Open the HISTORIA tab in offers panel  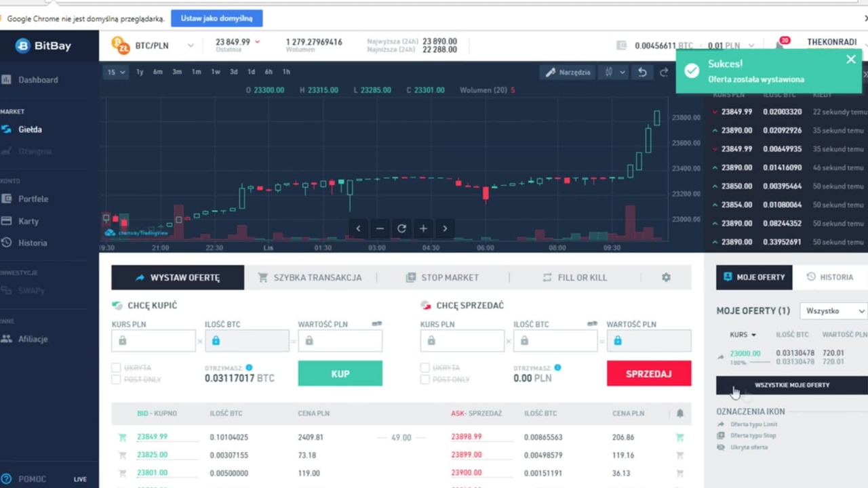pyautogui.click(x=830, y=277)
